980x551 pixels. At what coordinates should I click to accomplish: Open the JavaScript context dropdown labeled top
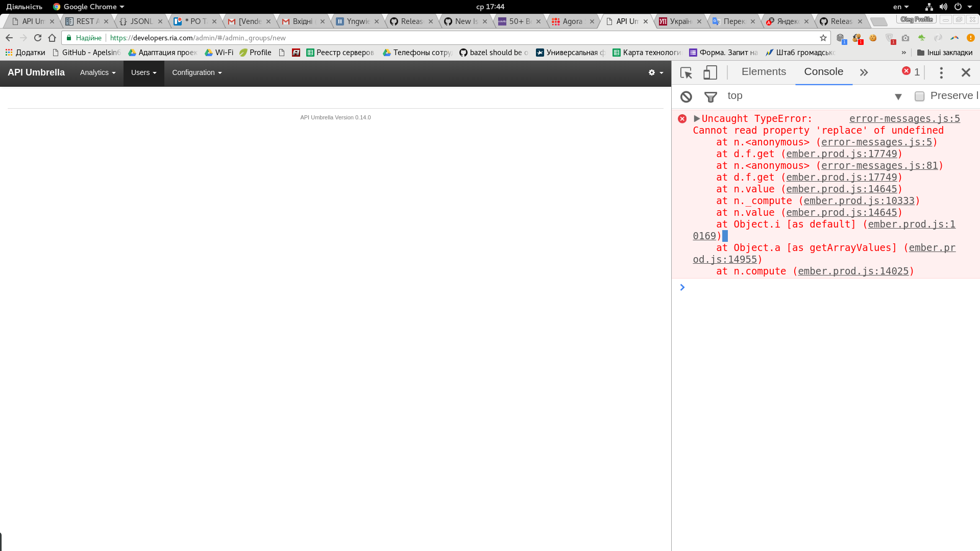pos(735,95)
